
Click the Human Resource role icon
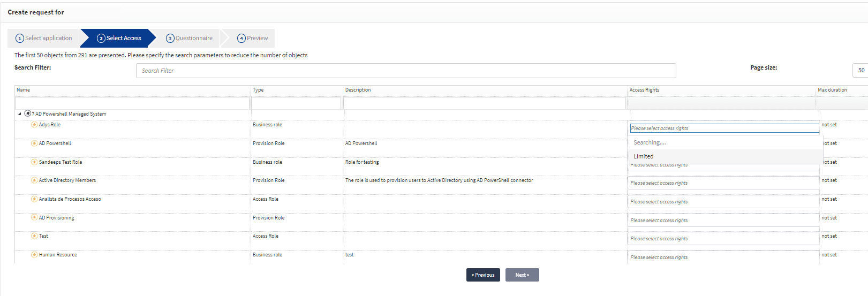point(34,255)
